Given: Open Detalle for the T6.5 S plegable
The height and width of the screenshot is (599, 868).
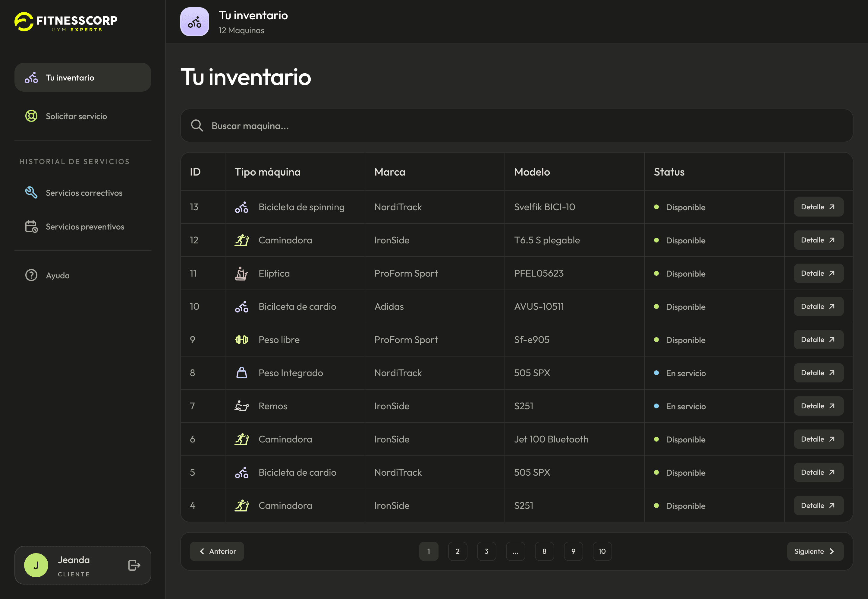Looking at the screenshot, I should (x=819, y=240).
